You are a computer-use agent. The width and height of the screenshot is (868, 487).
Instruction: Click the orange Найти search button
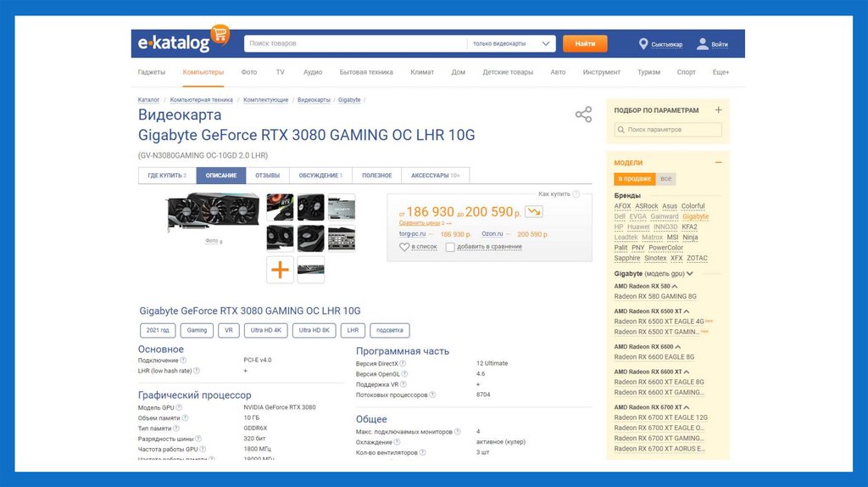tap(585, 43)
